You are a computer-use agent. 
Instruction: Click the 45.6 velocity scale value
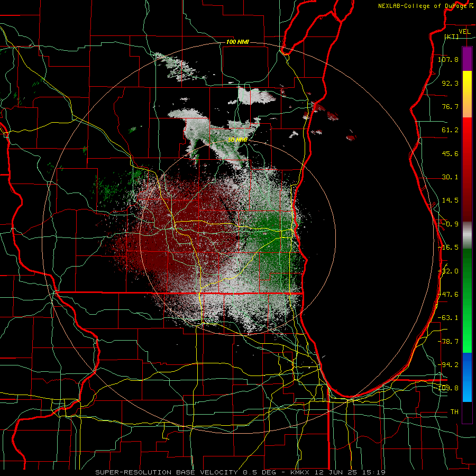click(450, 153)
